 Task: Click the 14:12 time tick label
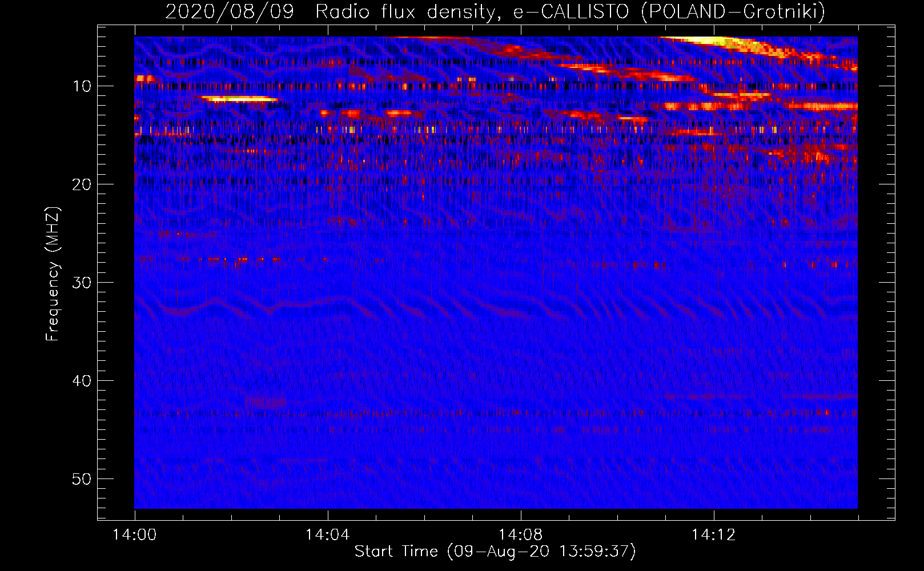click(x=713, y=534)
